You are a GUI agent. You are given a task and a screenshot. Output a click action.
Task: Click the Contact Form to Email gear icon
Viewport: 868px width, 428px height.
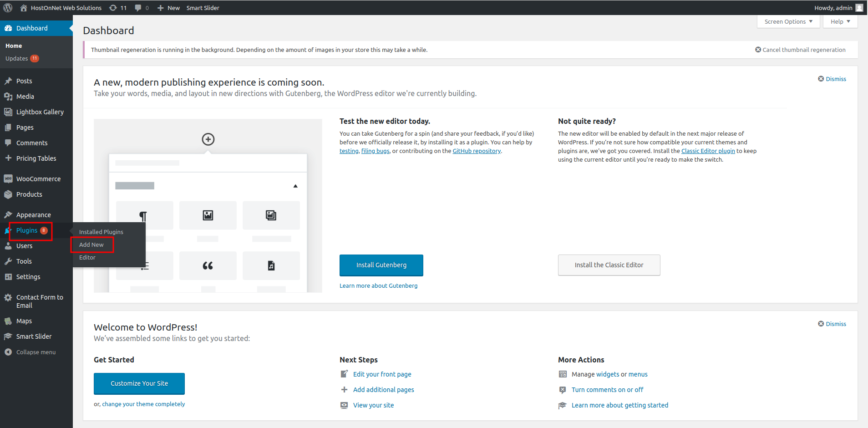[x=8, y=297]
